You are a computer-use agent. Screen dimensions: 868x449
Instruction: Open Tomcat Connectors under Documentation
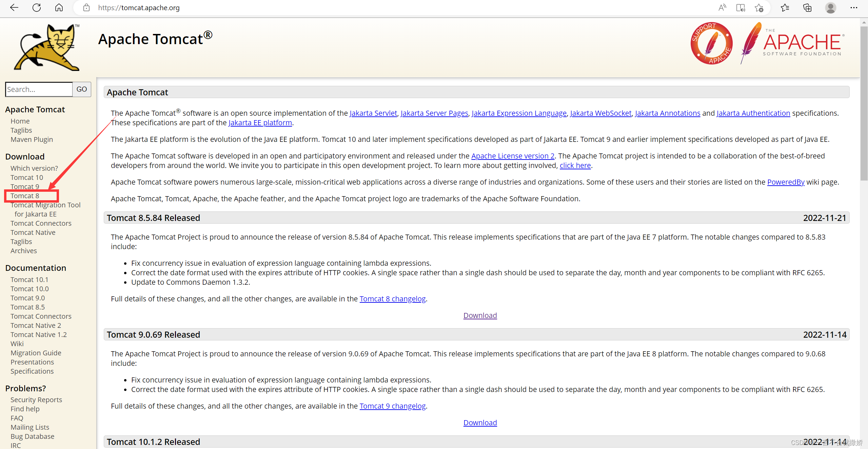[41, 316]
